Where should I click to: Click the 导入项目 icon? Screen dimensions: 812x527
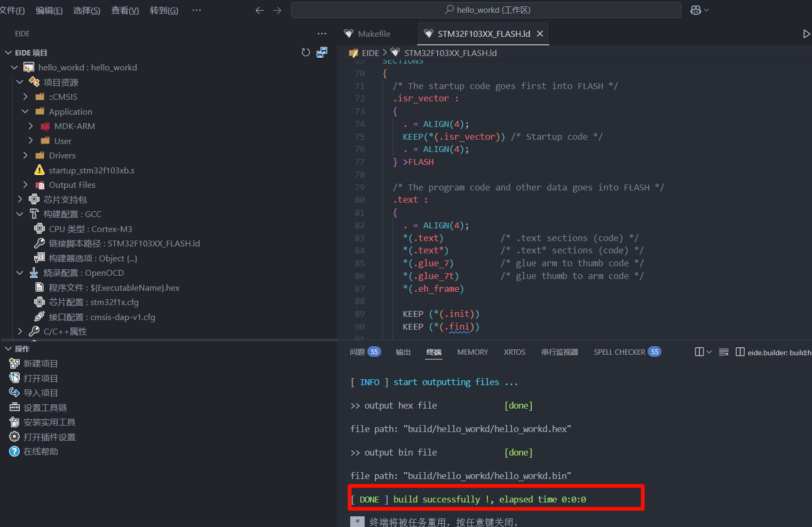pos(14,393)
